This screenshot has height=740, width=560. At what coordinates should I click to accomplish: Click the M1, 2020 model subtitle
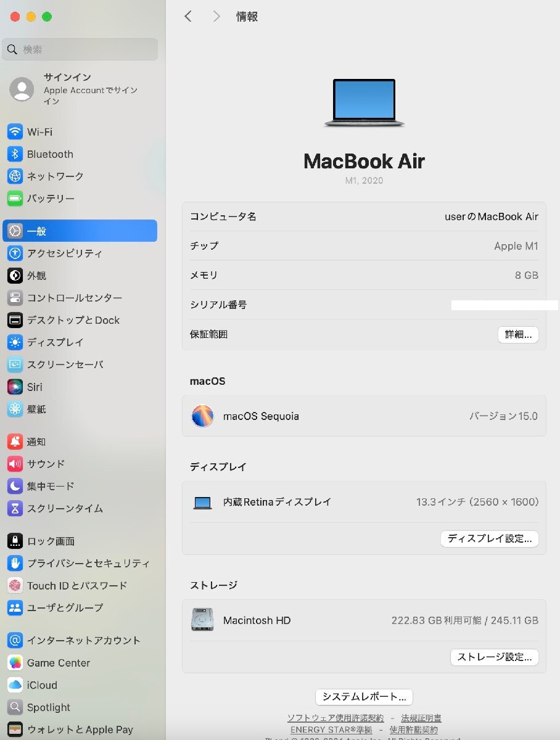click(364, 181)
